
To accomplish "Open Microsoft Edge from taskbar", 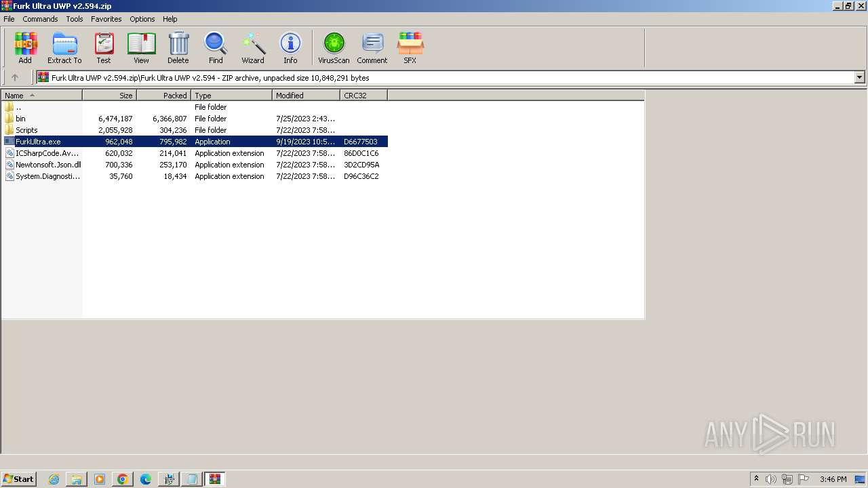I will pyautogui.click(x=146, y=479).
